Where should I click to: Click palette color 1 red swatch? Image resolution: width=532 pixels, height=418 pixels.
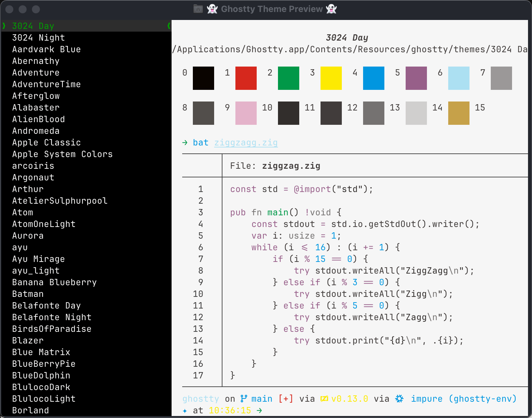246,78
